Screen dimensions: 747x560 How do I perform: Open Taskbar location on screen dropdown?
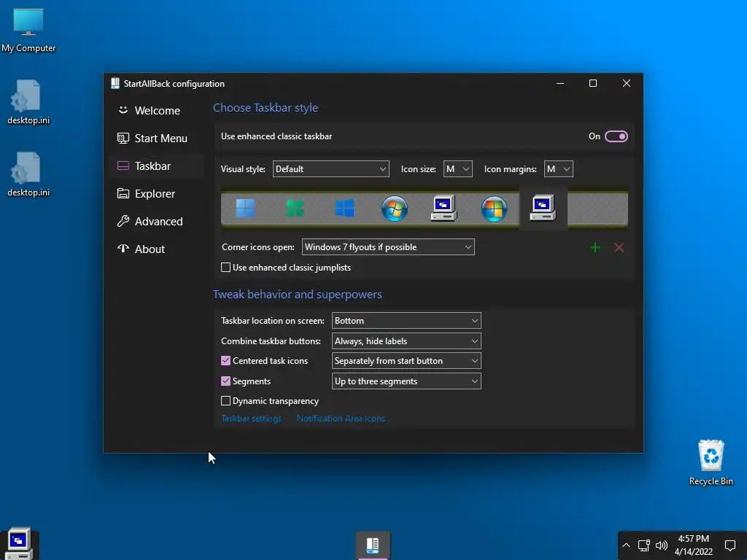tap(406, 321)
